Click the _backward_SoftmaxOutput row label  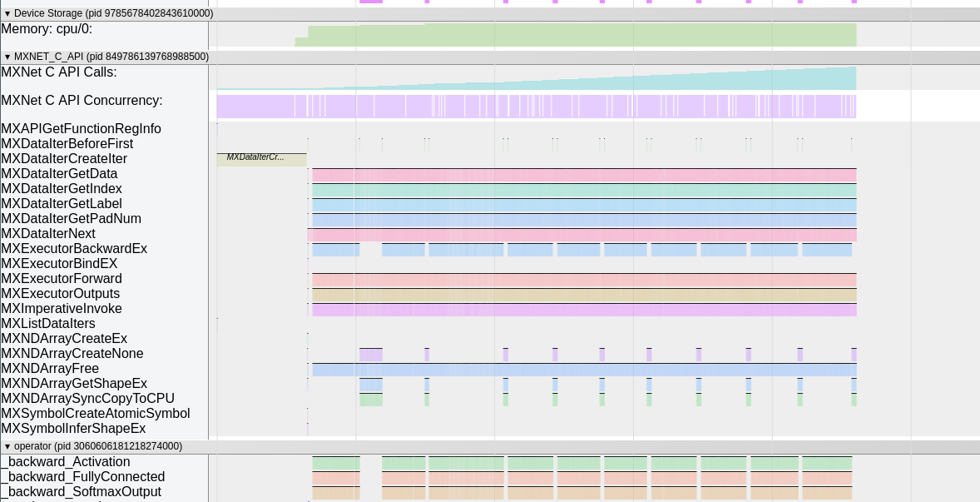[x=82, y=492]
